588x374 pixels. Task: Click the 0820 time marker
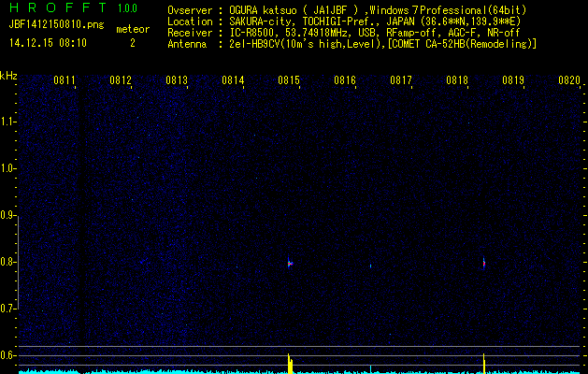pyautogui.click(x=569, y=79)
